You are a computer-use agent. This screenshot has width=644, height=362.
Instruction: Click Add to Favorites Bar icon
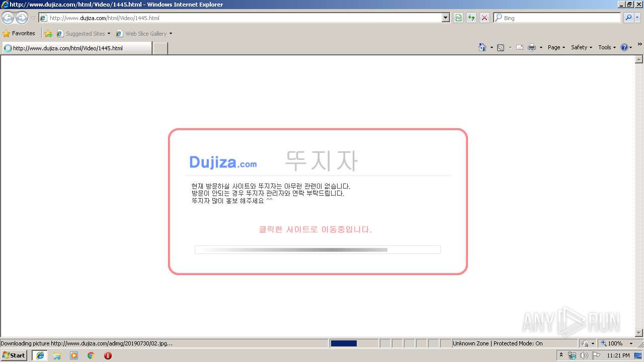[48, 34]
